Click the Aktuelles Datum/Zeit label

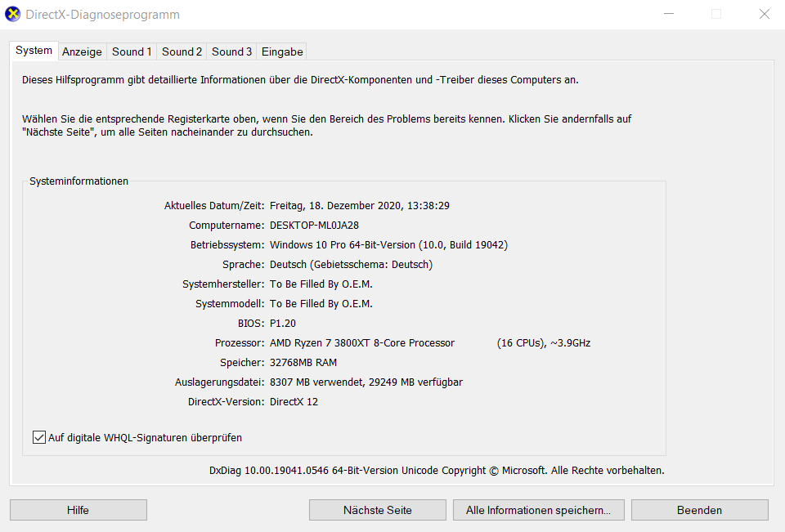[214, 206]
